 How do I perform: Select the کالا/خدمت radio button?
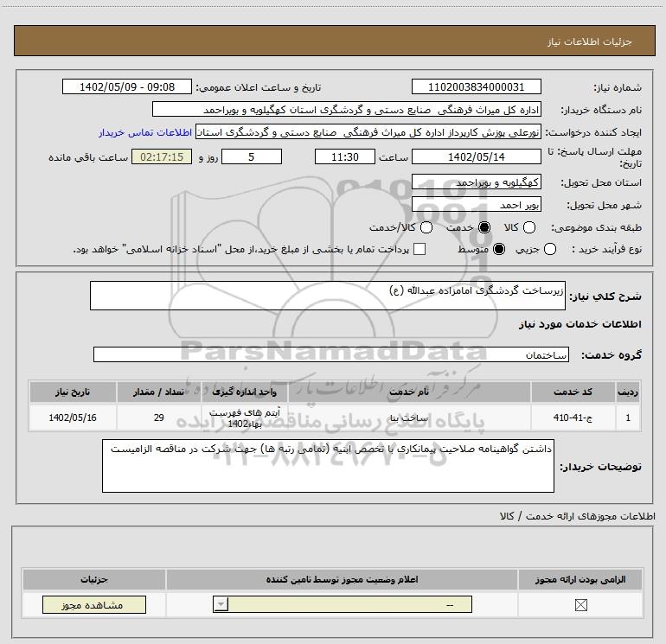(426, 227)
